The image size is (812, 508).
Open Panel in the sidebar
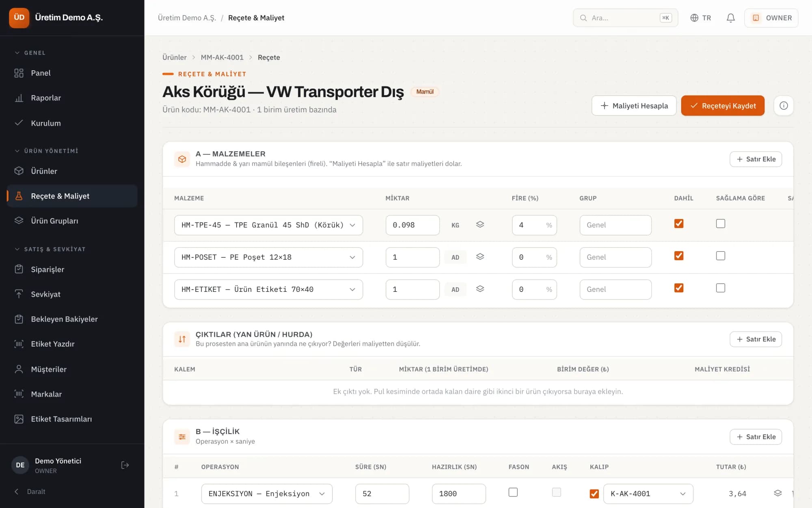tap(72, 73)
